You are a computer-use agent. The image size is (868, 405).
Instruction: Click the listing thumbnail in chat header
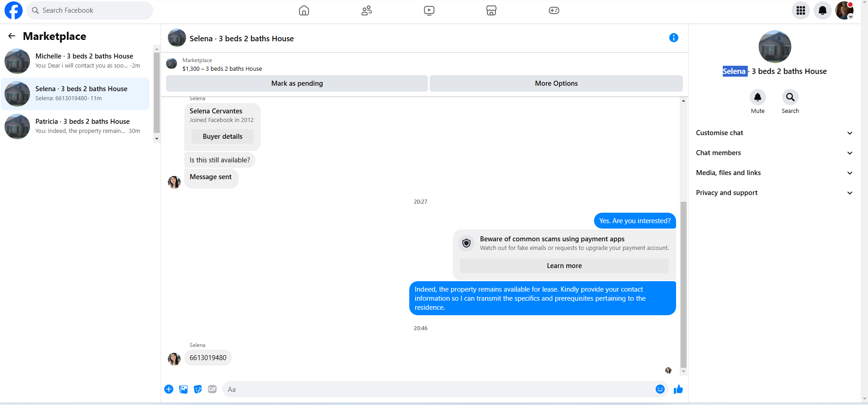pos(177,38)
